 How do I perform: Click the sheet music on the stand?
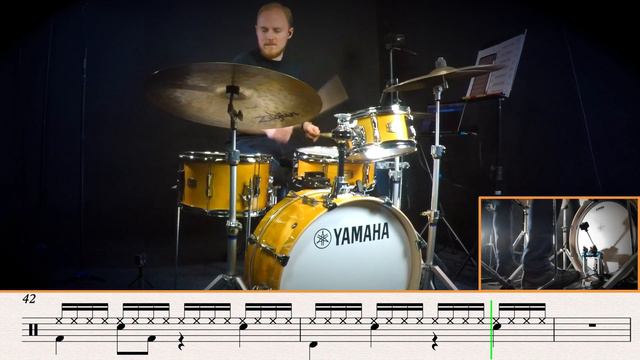[x=496, y=67]
